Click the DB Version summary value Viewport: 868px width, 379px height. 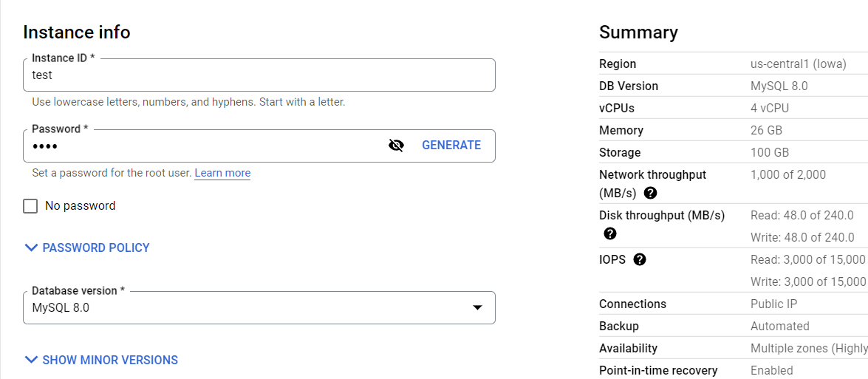(x=779, y=86)
